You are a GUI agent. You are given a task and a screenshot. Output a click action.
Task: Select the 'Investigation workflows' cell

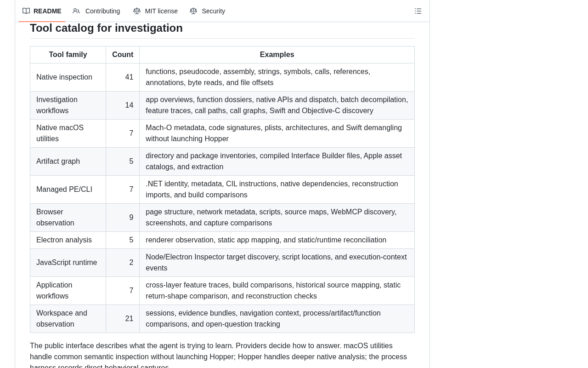click(68, 105)
